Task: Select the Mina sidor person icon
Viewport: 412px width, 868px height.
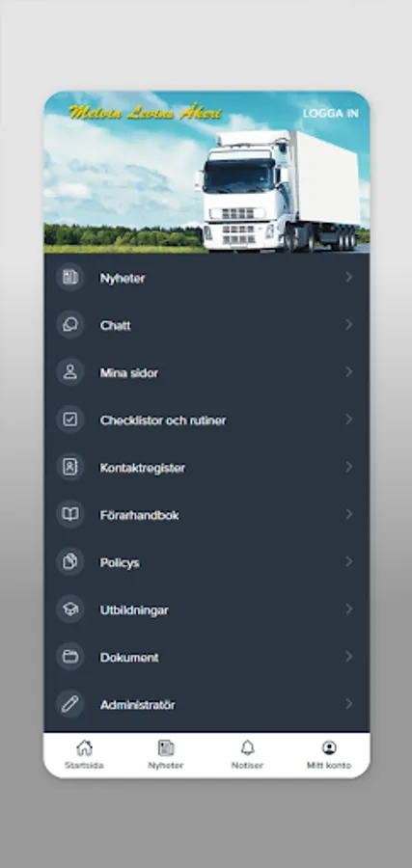Action: 70,372
